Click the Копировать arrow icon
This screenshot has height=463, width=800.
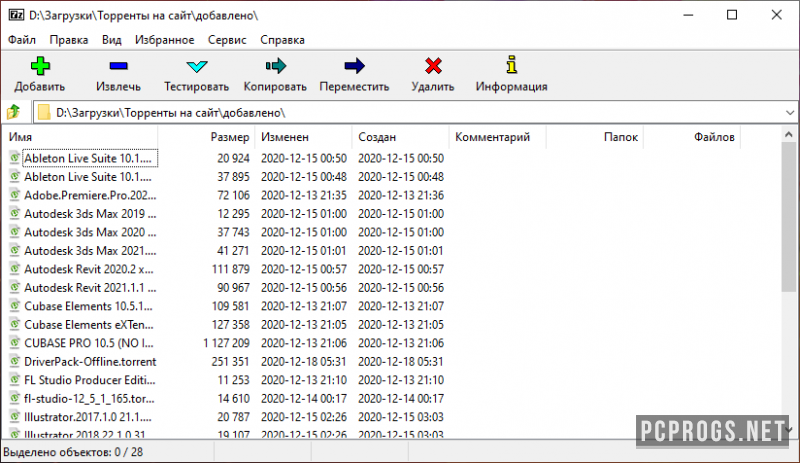click(x=276, y=66)
